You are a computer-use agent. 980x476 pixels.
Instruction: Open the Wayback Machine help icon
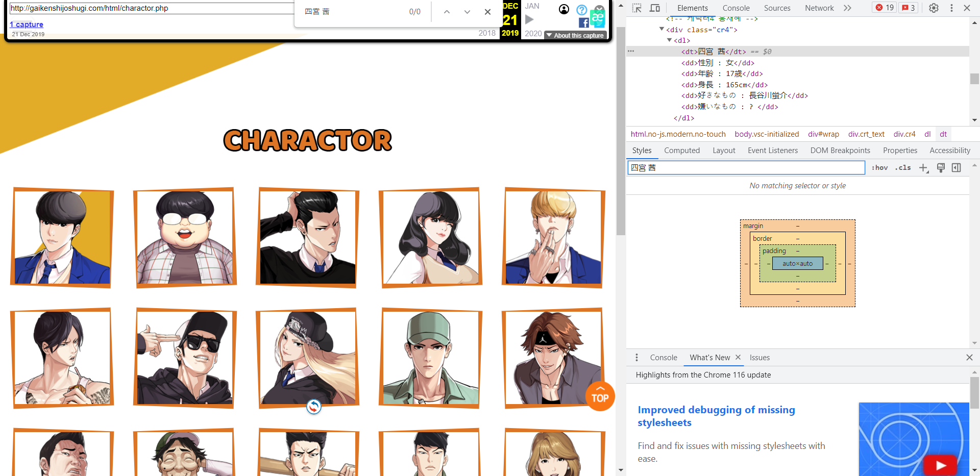(x=581, y=10)
